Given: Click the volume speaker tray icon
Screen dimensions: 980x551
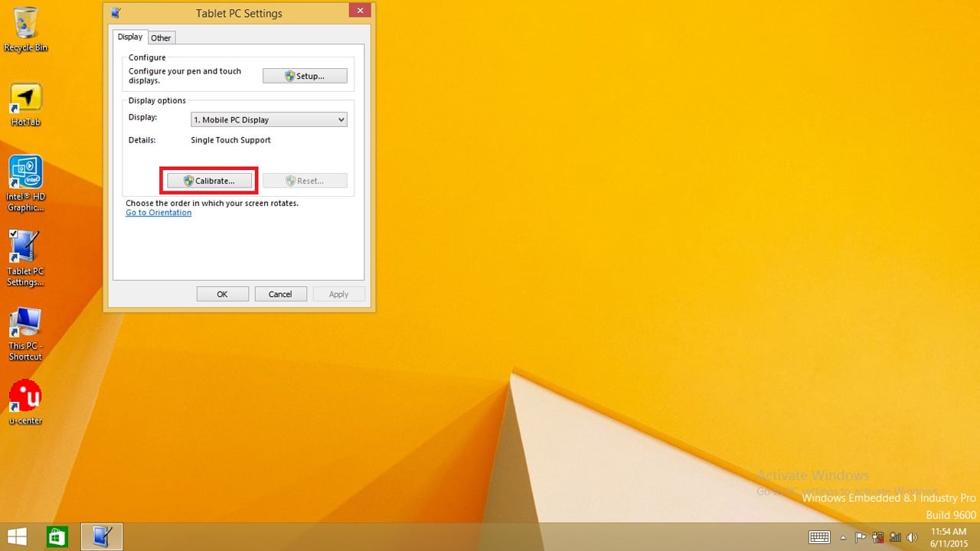Looking at the screenshot, I should 912,537.
